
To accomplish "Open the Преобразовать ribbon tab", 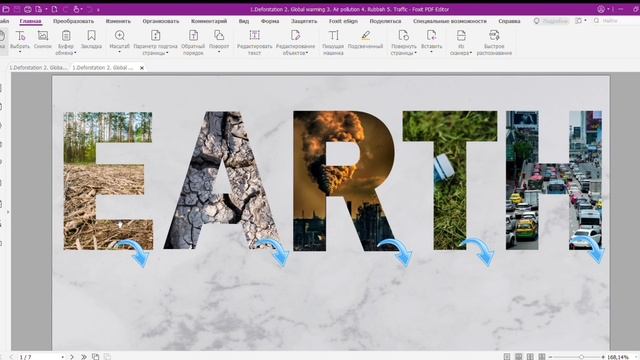I will click(73, 21).
